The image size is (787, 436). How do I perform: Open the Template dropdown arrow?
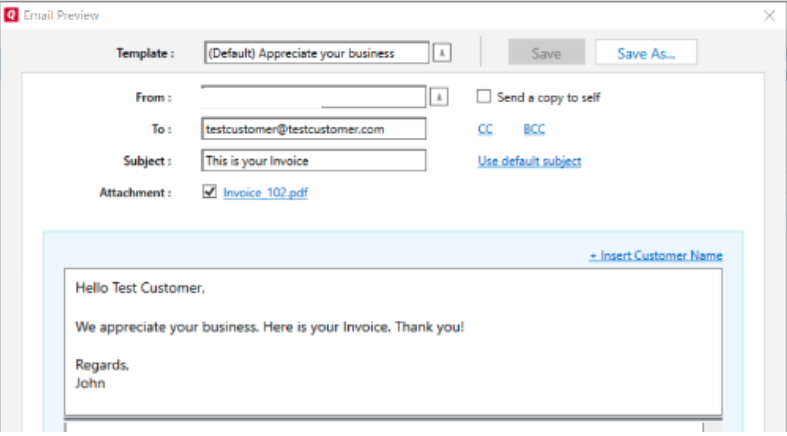[442, 53]
